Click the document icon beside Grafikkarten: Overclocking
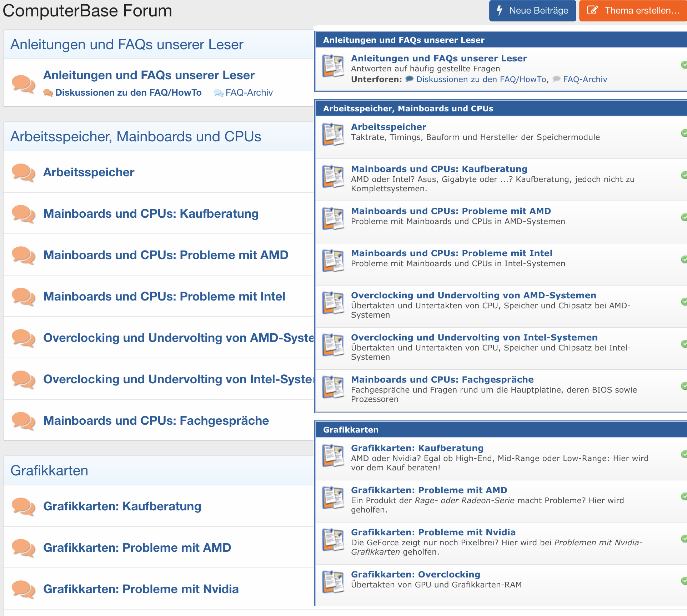Screen dimensions: 687x616 [333, 582]
